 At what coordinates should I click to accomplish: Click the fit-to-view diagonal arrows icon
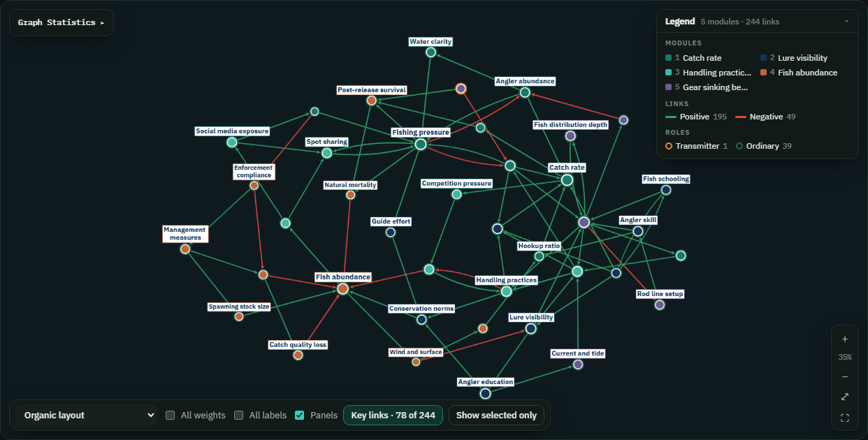coord(845,397)
